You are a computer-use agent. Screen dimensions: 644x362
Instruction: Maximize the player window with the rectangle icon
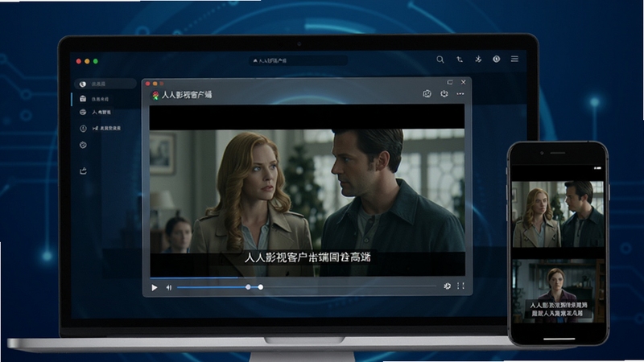(450, 83)
